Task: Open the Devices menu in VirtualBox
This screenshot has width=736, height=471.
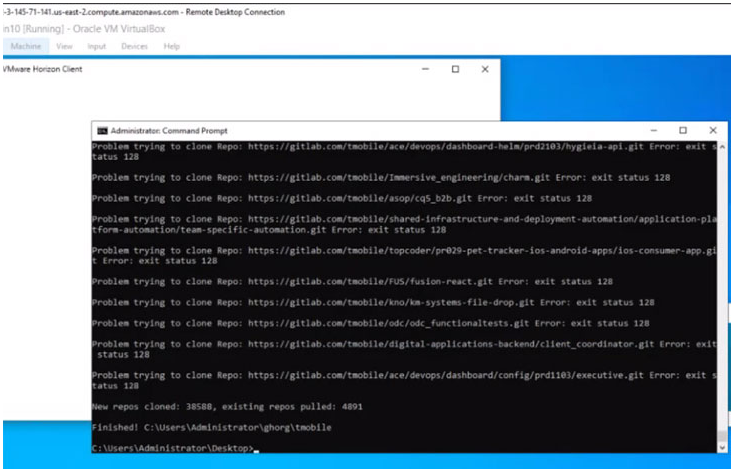Action: coord(134,46)
